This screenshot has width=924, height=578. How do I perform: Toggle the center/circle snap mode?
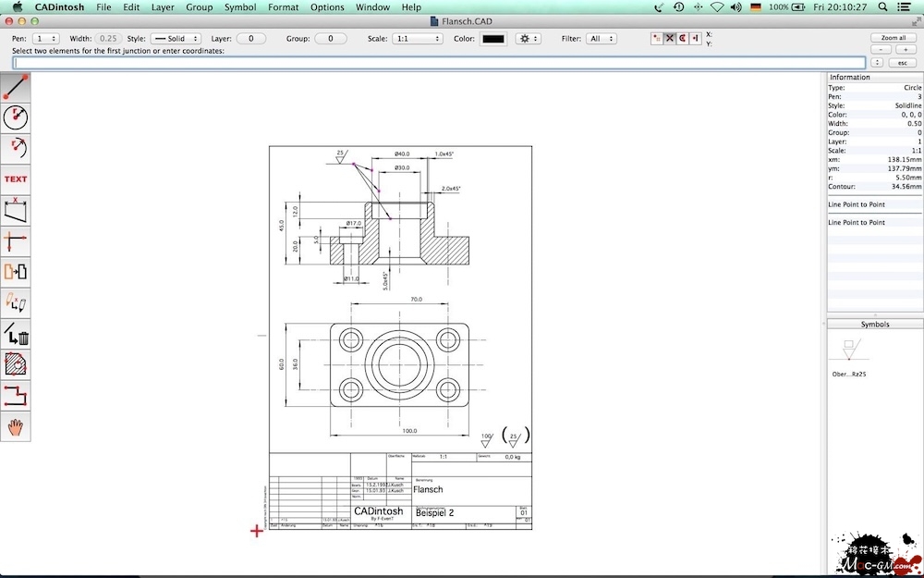click(x=683, y=38)
